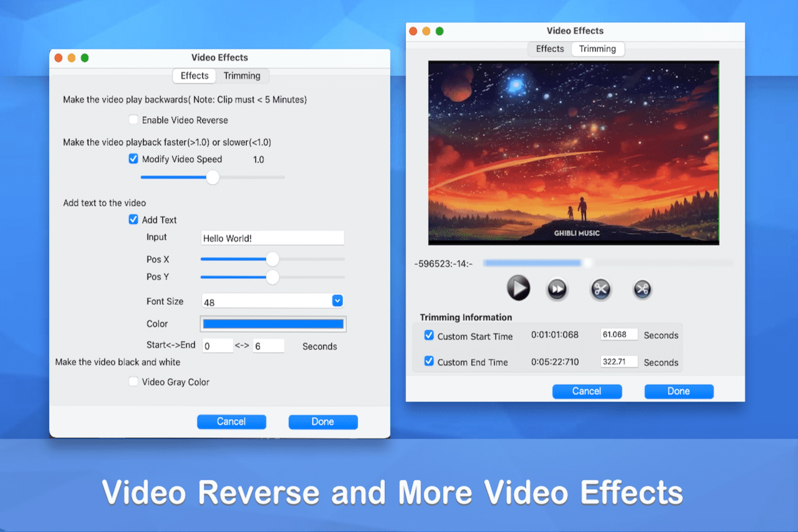The width and height of the screenshot is (798, 532).
Task: Open the blue text Color swatch
Action: [273, 324]
